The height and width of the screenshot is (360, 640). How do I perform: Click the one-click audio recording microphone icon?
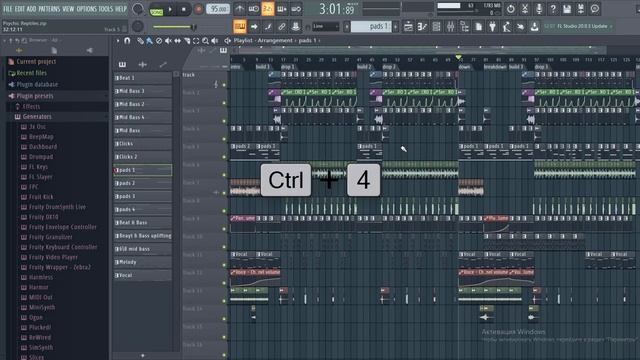coord(539,9)
